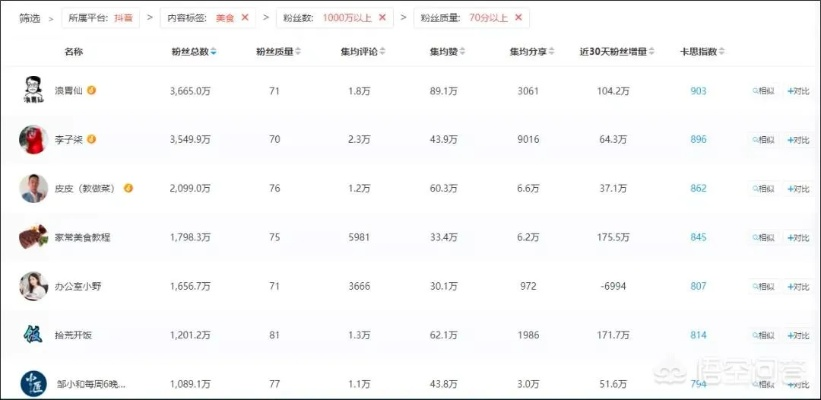Add 家常美食教程 to comparison
This screenshot has height=400, width=821.
click(x=798, y=238)
